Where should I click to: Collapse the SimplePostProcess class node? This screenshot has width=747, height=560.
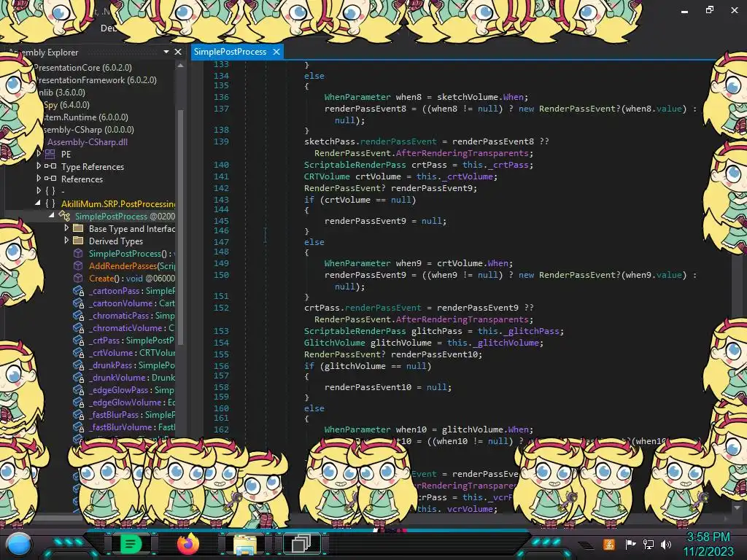(x=52, y=215)
